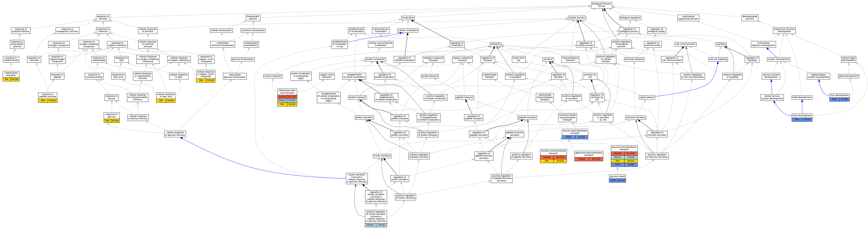Click 'multicellular organism development' node
This screenshot has width=868, height=229.
(763, 44)
